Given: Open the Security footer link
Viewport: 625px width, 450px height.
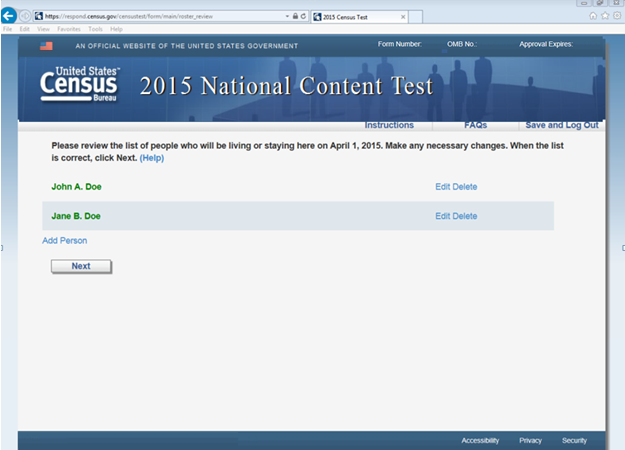Looking at the screenshot, I should (x=574, y=440).
